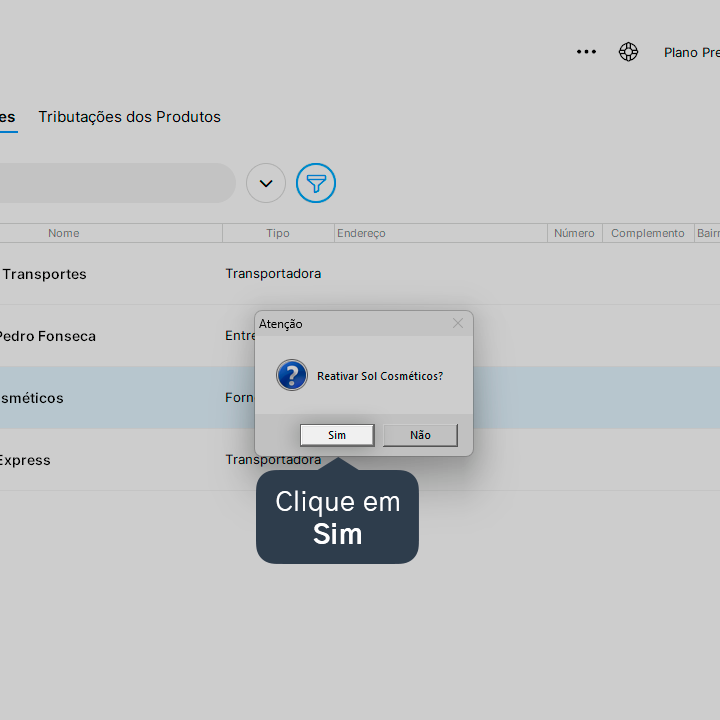The height and width of the screenshot is (720, 720).
Task: Click the blue question mark dialog icon
Action: [292, 375]
